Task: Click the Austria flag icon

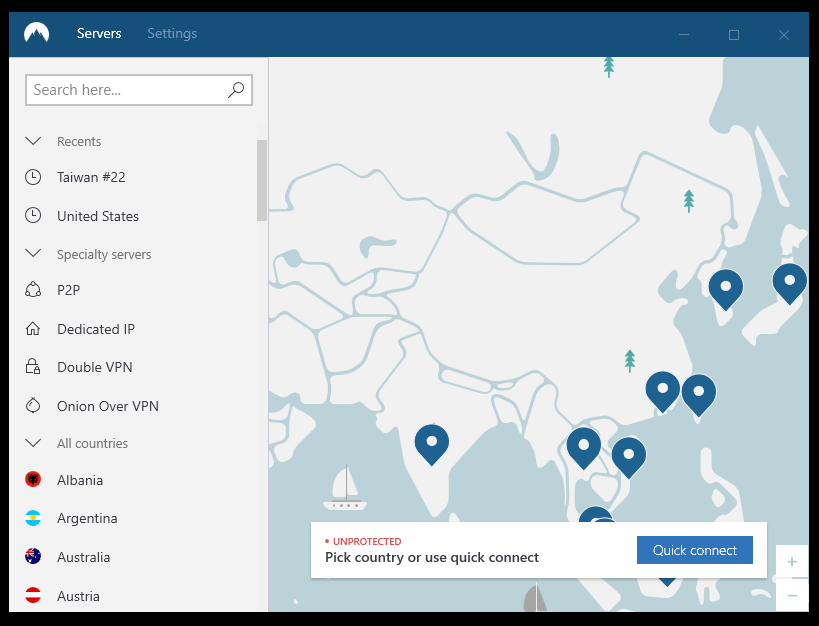Action: 33,595
